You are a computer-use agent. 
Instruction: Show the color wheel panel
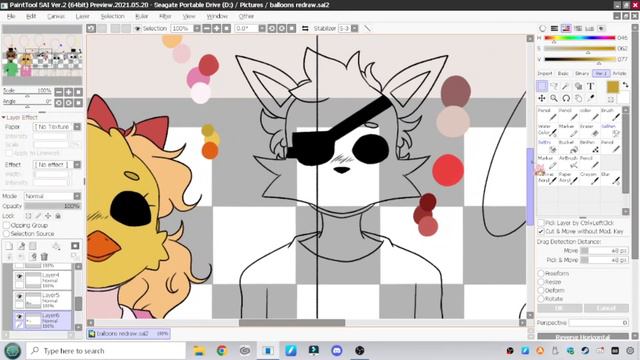click(542, 29)
